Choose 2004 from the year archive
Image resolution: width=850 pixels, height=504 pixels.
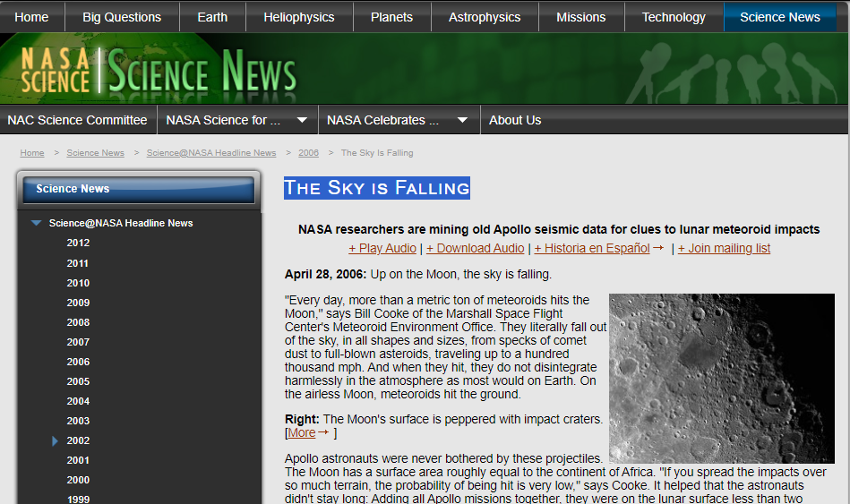click(x=78, y=401)
